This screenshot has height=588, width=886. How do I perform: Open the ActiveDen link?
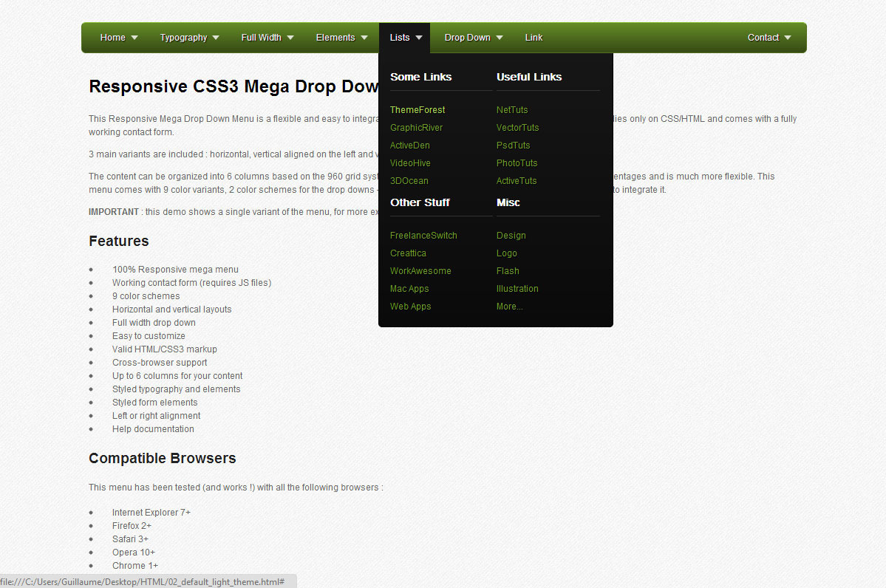(x=409, y=146)
